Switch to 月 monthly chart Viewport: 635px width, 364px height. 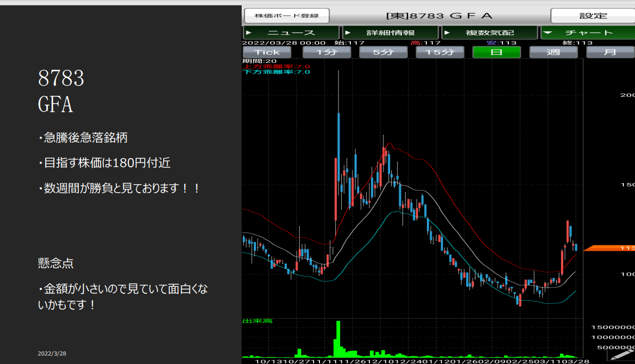[610, 52]
